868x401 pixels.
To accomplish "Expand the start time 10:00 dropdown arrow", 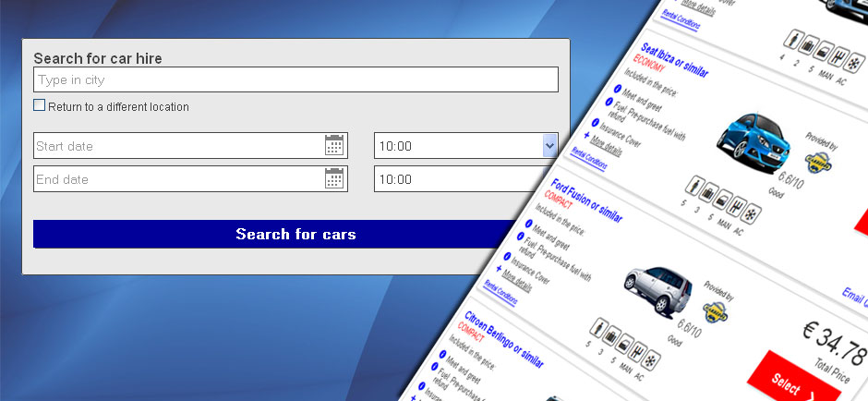I will pyautogui.click(x=549, y=146).
